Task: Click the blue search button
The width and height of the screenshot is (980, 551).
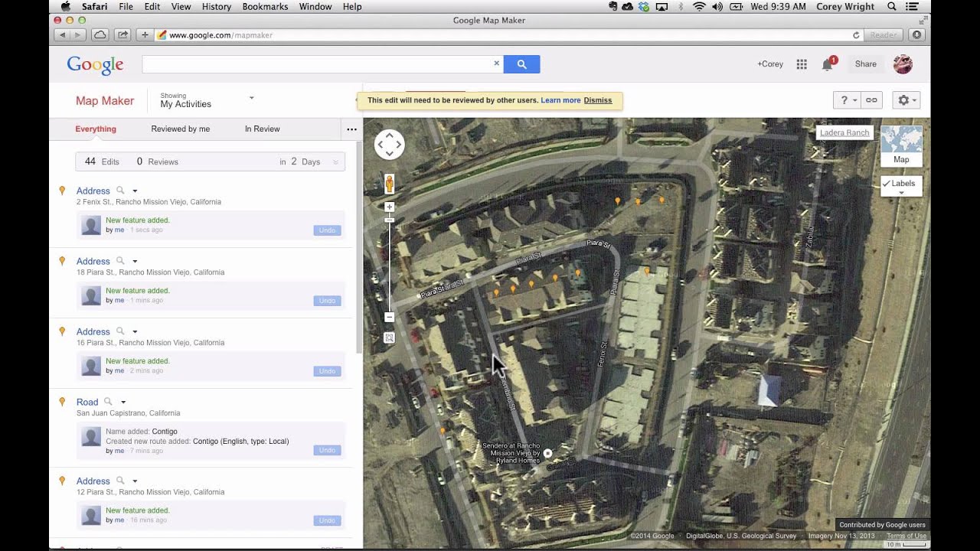Action: click(x=521, y=64)
